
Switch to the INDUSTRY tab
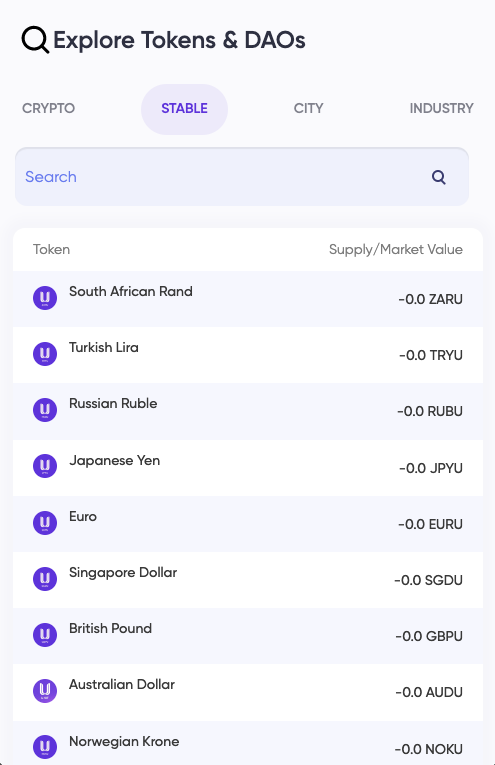point(441,108)
